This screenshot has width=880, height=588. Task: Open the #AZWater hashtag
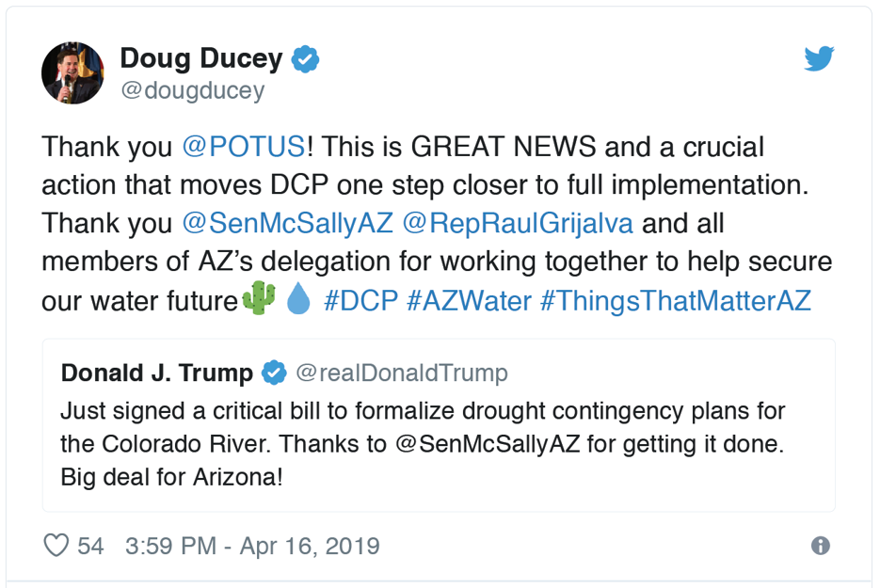(468, 301)
